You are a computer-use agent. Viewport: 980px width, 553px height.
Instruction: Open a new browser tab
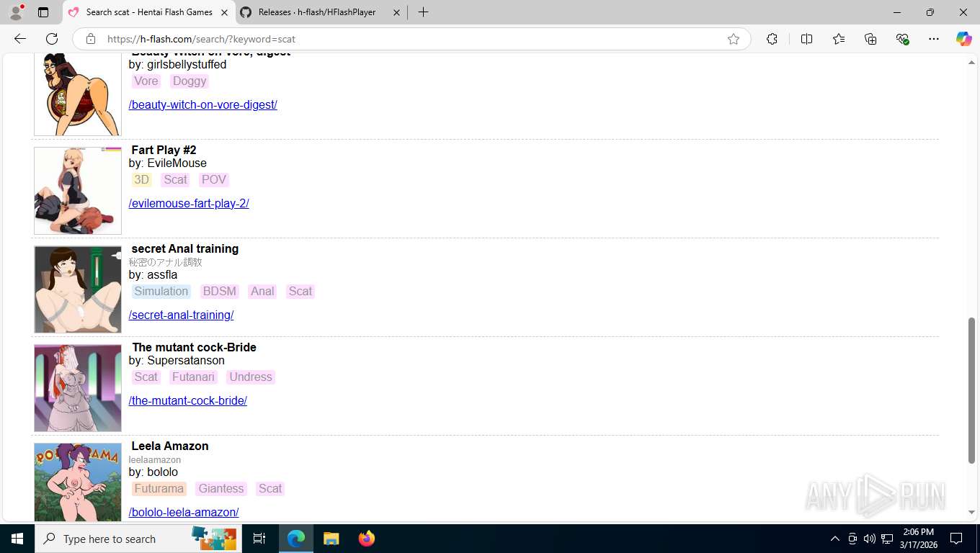pos(423,12)
